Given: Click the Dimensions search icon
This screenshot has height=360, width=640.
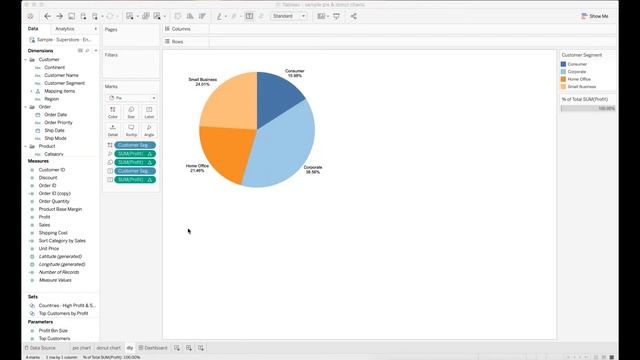Looking at the screenshot, I should (x=87, y=51).
